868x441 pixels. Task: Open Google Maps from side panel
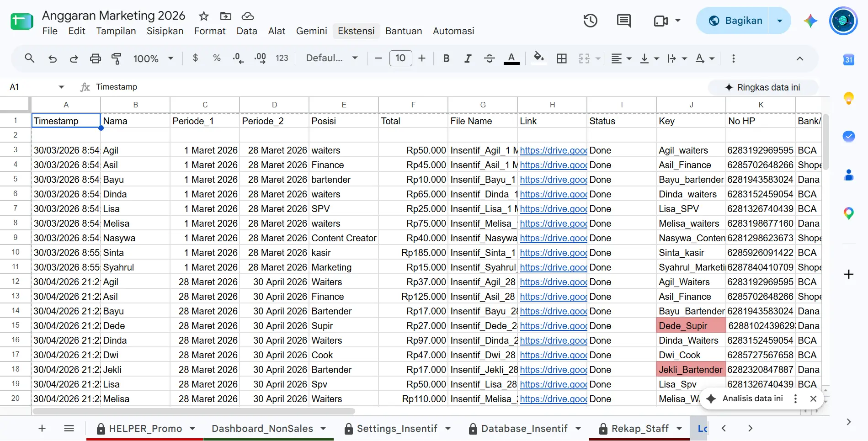click(x=849, y=213)
